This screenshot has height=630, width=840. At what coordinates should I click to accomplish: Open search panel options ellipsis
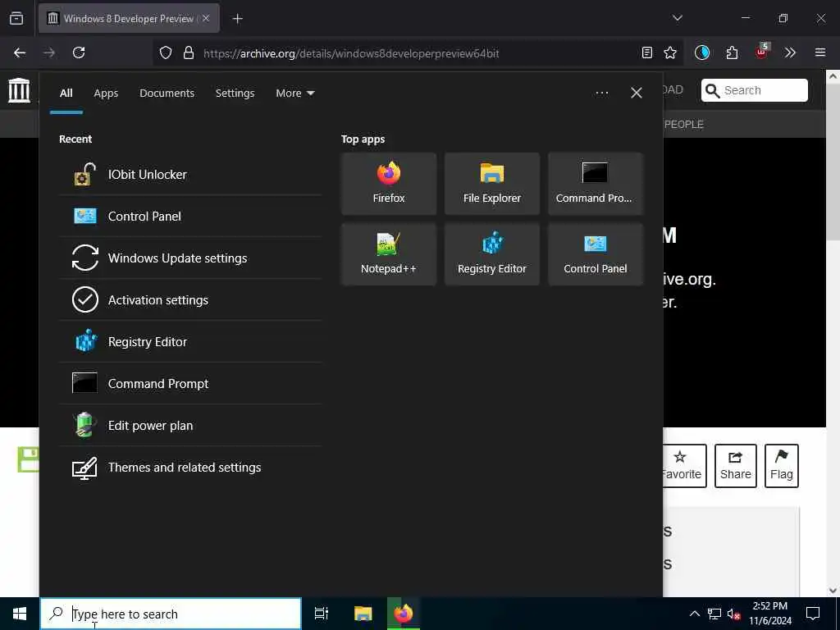(602, 94)
